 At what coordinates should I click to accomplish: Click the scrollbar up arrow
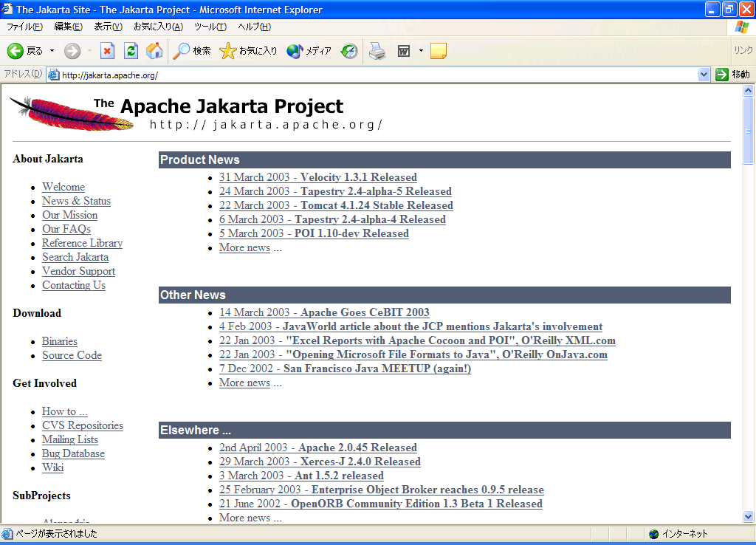(x=748, y=90)
